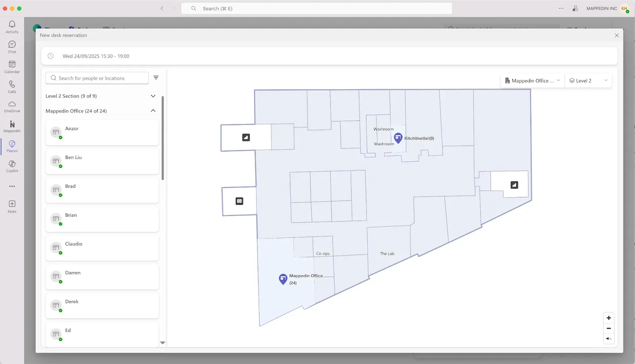Viewport: 635px width, 364px height.
Task: Go forward with the navigation arrow
Action: coord(174,8)
